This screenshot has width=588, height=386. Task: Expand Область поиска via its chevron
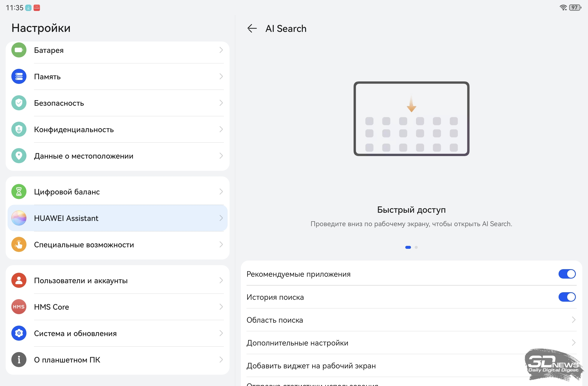(574, 320)
